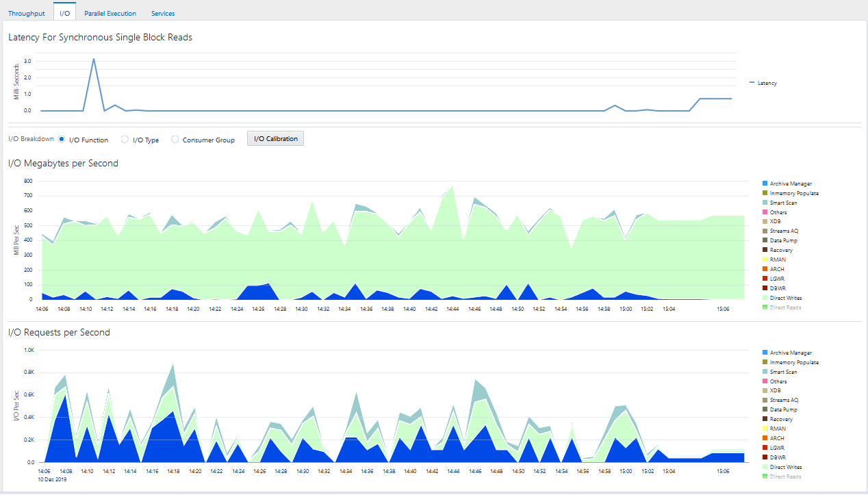Click Inmemory Populate swatch in Requests legend
Screen dimensions: 868x495
765,362
